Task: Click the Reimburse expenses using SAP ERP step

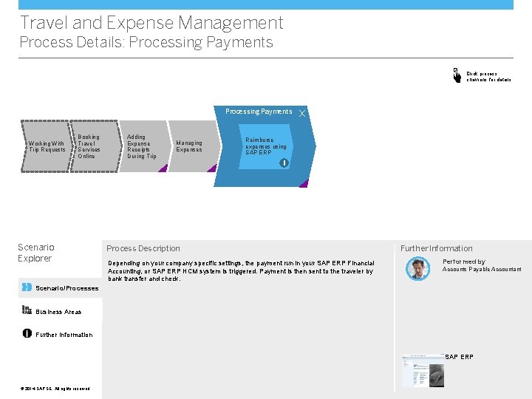Action: [266, 146]
